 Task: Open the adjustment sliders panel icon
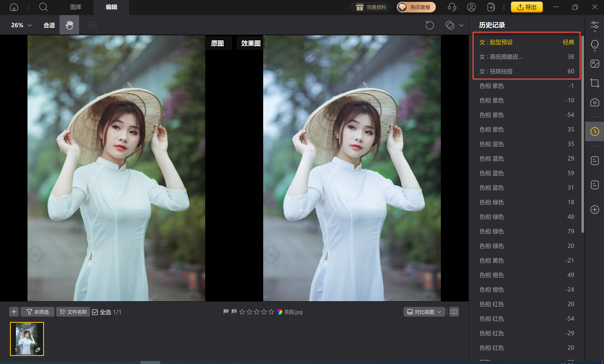(x=595, y=26)
